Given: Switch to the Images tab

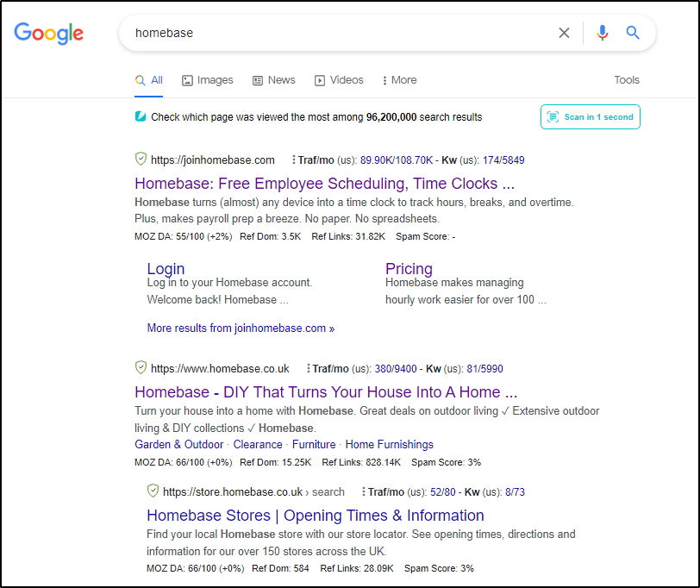Looking at the screenshot, I should click(208, 80).
